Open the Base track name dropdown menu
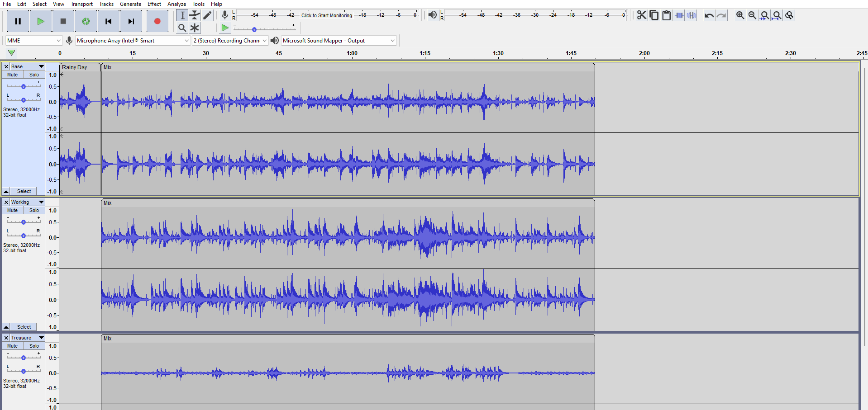 pos(27,66)
